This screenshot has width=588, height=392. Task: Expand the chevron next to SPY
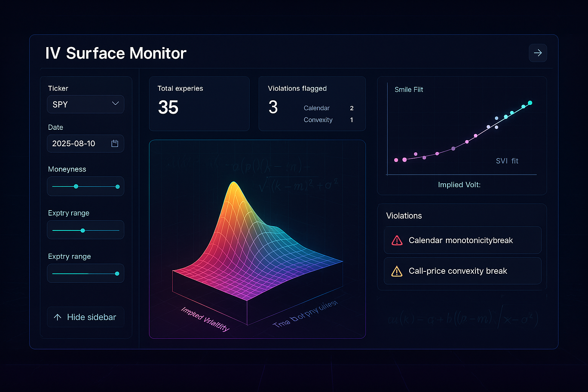click(x=115, y=103)
